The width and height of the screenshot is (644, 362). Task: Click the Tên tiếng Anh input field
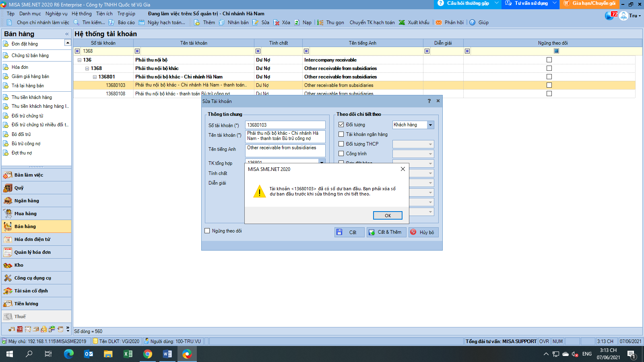[x=285, y=150]
